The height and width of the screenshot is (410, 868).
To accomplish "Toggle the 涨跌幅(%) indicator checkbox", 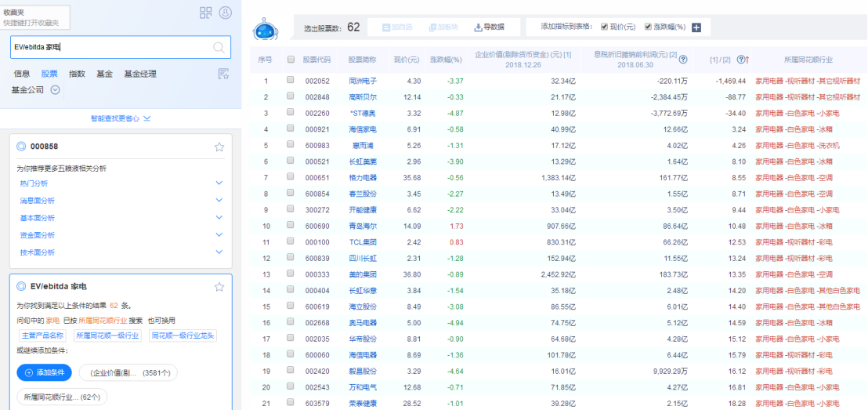I will click(648, 27).
